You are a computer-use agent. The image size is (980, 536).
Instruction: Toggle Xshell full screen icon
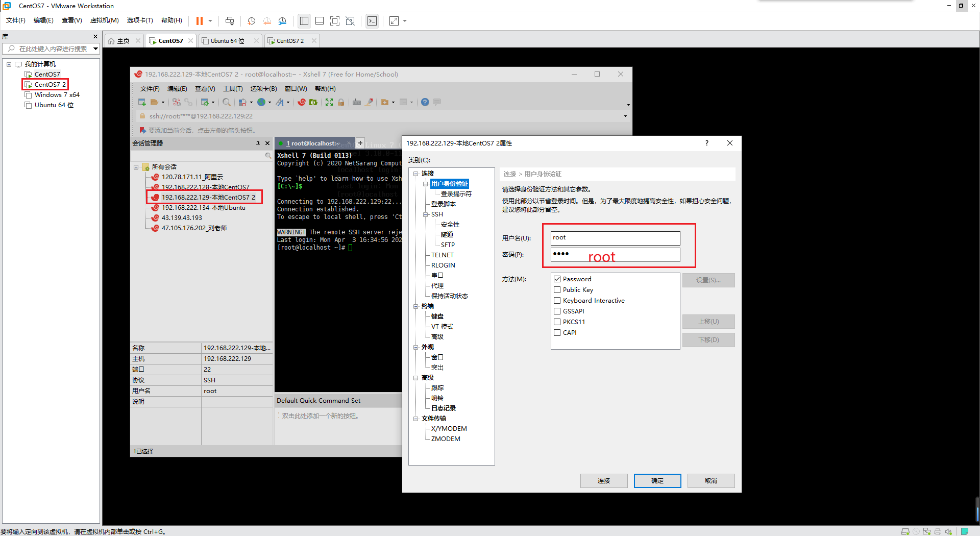(x=329, y=102)
